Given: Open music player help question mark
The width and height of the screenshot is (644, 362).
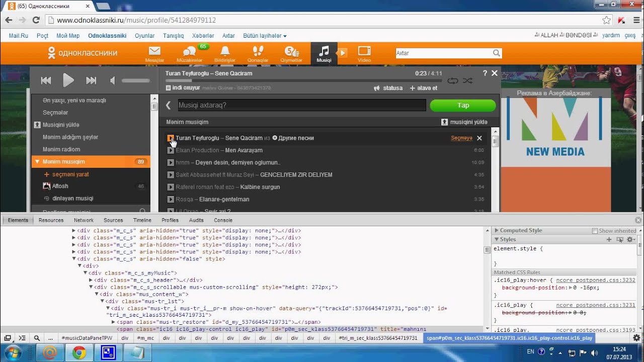Looking at the screenshot, I should 485,73.
